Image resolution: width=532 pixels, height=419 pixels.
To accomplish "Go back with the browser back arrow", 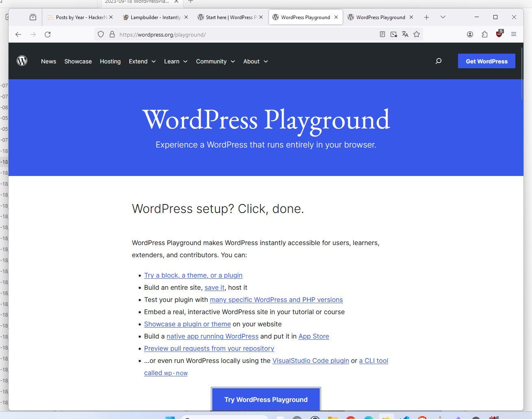I will (18, 35).
